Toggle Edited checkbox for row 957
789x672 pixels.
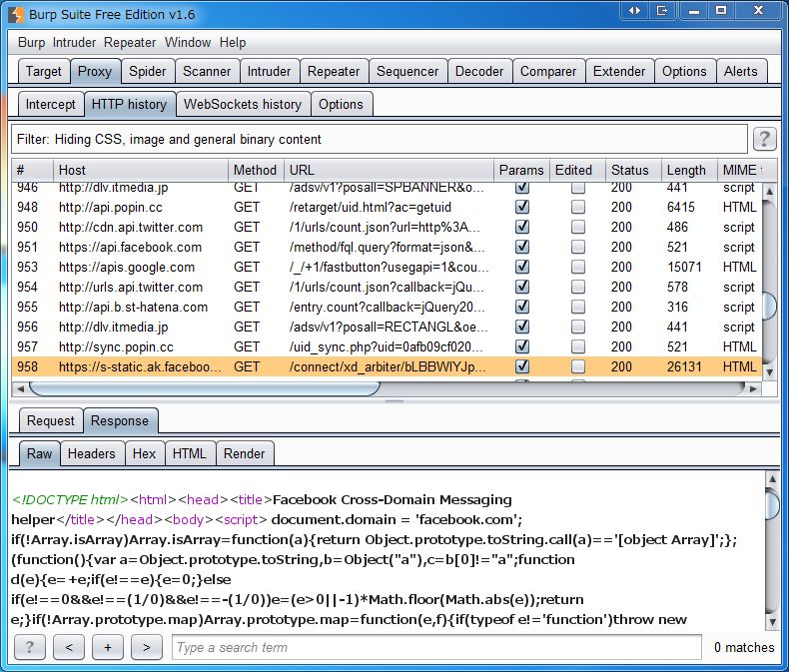pos(578,346)
